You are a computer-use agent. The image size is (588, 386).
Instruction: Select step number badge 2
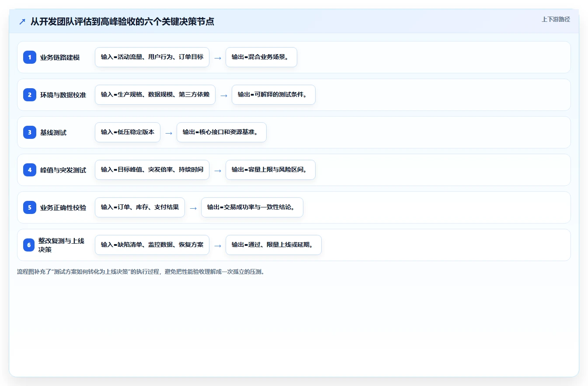click(x=30, y=95)
